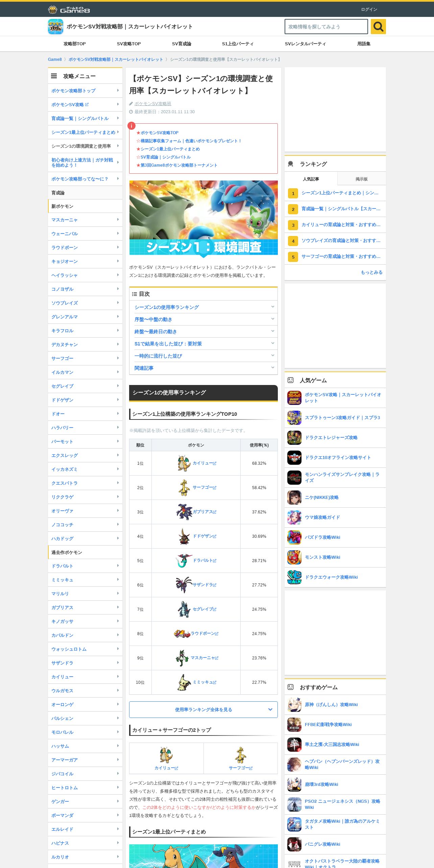The width and height of the screenshot is (434, 868).
Task: Click the ニケ(NIKKE) game icon
Action: point(294,498)
